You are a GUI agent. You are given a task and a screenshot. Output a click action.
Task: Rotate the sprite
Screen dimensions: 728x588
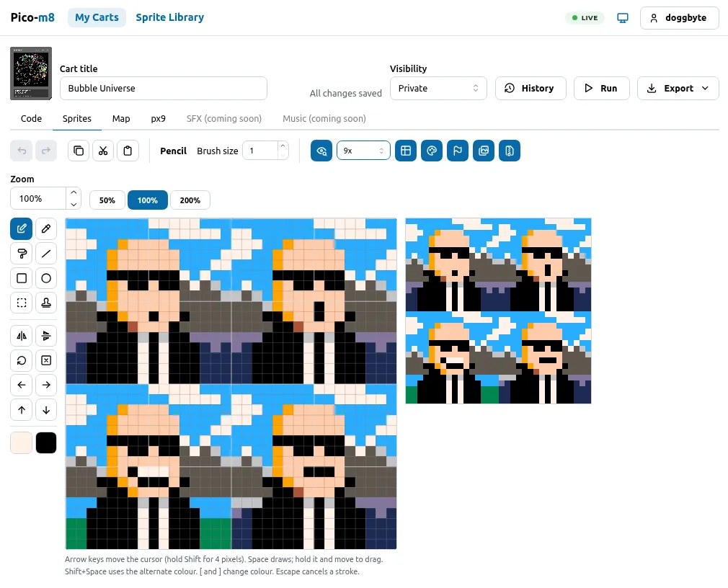(22, 360)
